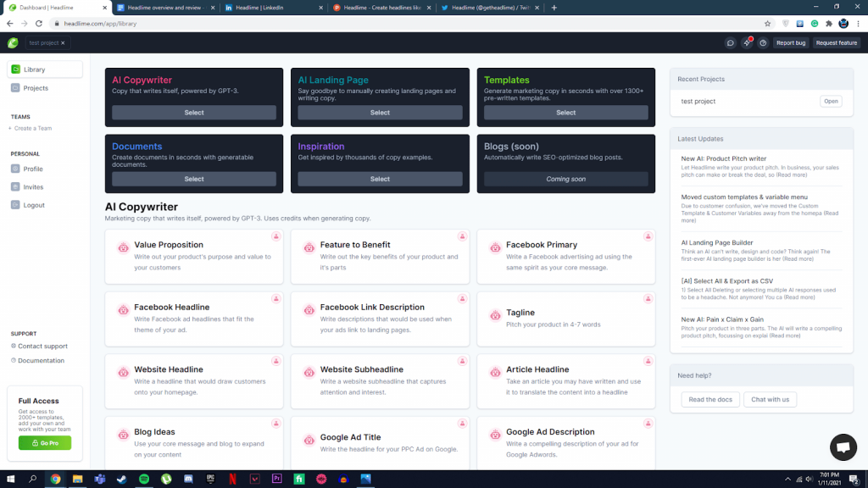
Task: Click the robot icon on Facebook Primary card
Action: 495,248
